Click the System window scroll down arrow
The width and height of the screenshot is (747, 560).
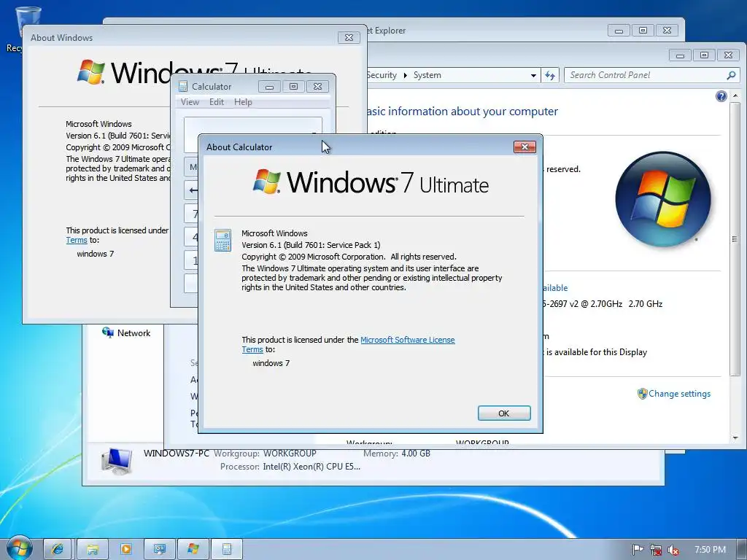point(735,437)
